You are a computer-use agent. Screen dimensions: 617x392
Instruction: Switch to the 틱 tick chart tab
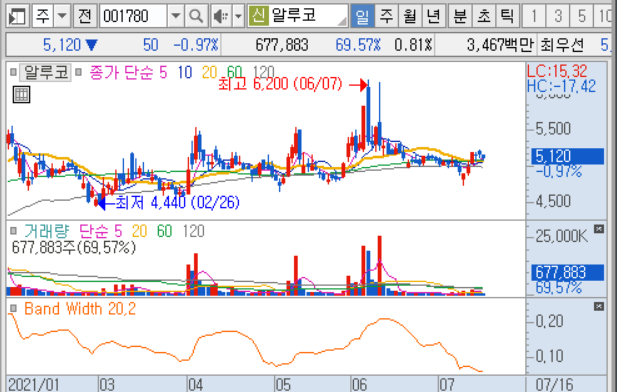pyautogui.click(x=507, y=16)
